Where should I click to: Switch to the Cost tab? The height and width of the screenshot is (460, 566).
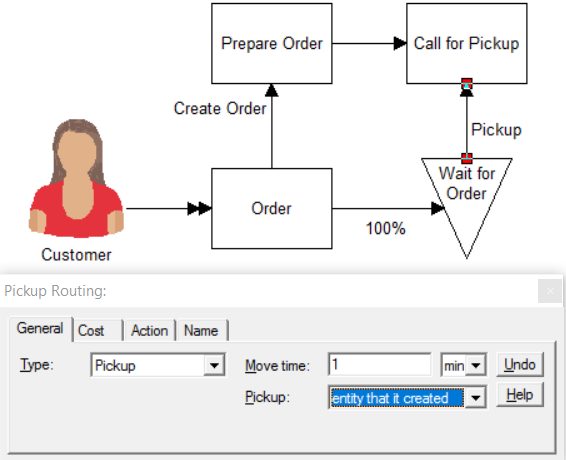click(91, 330)
